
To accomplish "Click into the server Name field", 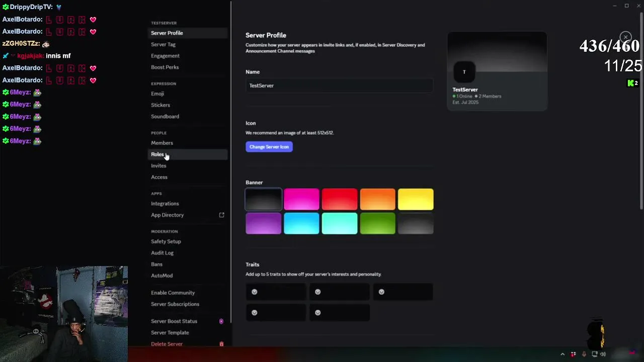I will pyautogui.click(x=339, y=85).
